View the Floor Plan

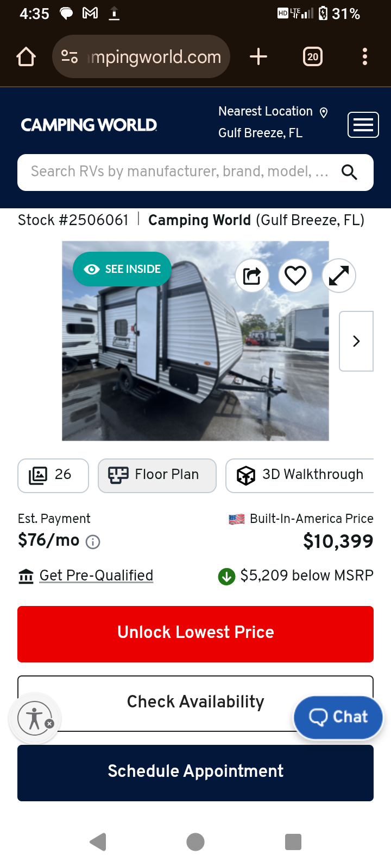click(x=157, y=476)
